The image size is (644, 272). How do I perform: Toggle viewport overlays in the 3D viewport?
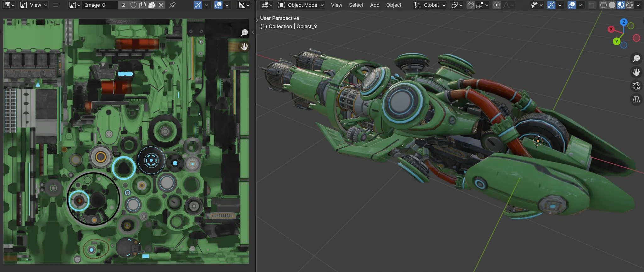click(572, 5)
